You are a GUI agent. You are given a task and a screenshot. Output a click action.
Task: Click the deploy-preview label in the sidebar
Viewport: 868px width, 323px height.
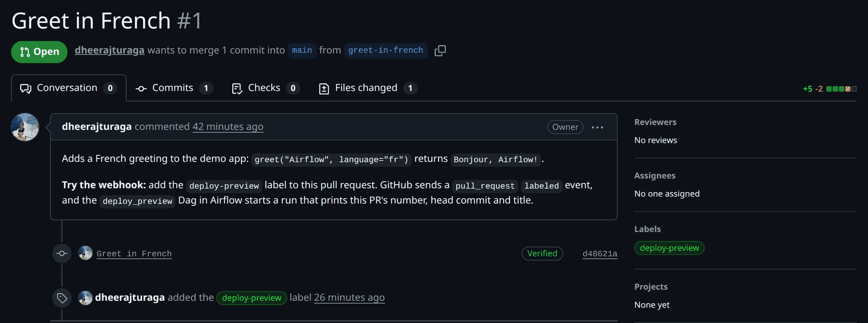669,248
